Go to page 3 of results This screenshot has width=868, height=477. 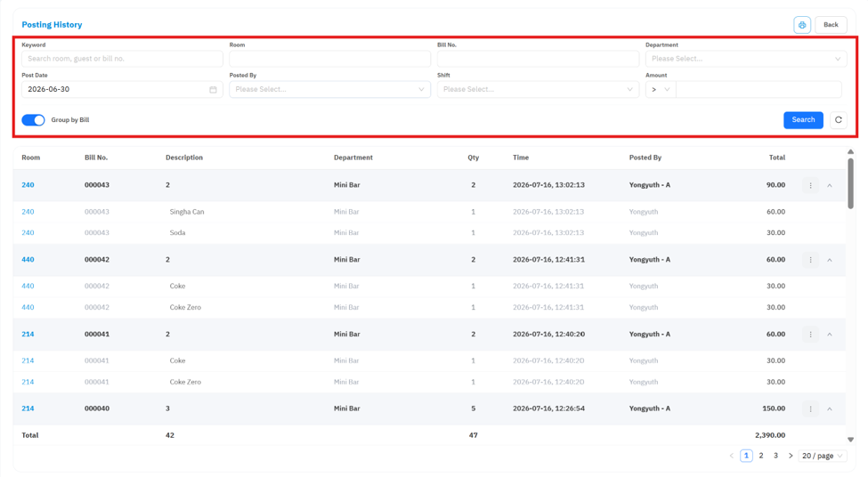pyautogui.click(x=775, y=456)
